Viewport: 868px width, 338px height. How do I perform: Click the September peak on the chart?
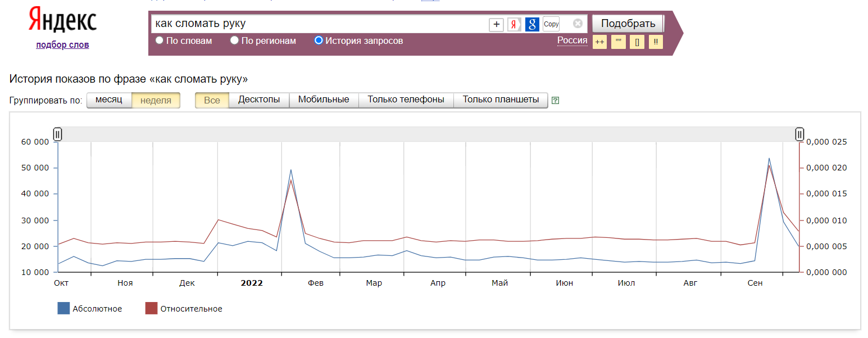click(x=769, y=159)
